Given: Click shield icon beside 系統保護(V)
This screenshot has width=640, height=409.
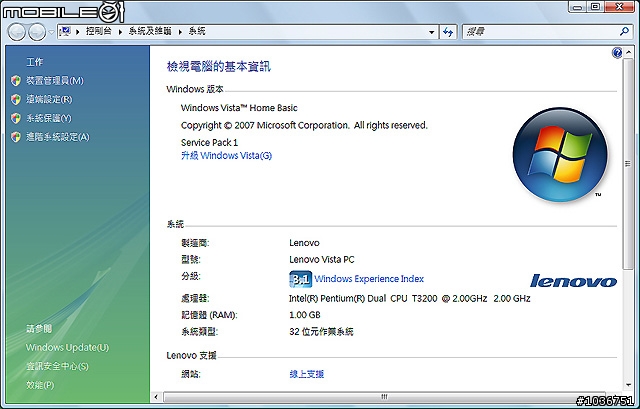Looking at the screenshot, I should tap(16, 118).
